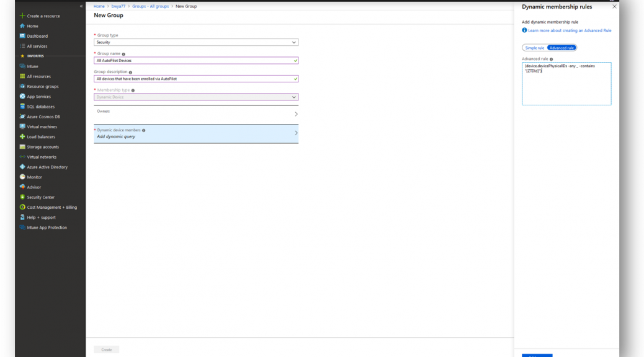Open Learn more about creating an Advanced Rule

click(570, 30)
